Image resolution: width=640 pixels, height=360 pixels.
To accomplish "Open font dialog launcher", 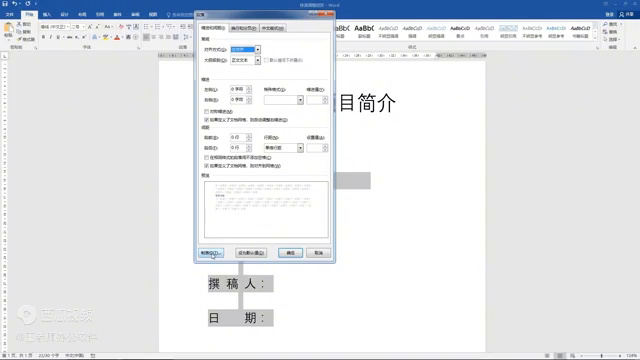I will coord(138,48).
